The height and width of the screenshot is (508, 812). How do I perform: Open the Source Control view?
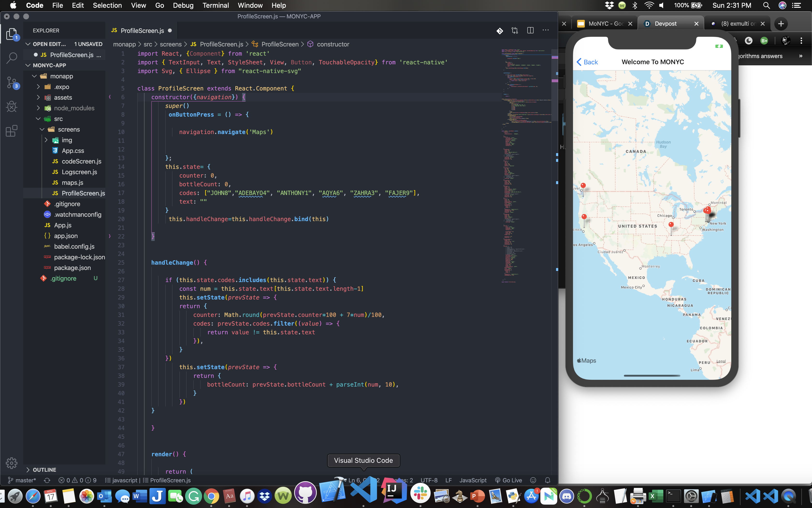pyautogui.click(x=11, y=83)
